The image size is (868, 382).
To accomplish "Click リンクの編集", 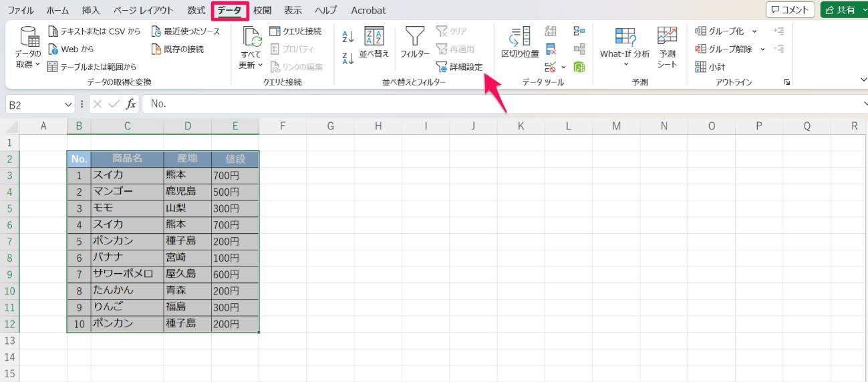I will (x=297, y=67).
